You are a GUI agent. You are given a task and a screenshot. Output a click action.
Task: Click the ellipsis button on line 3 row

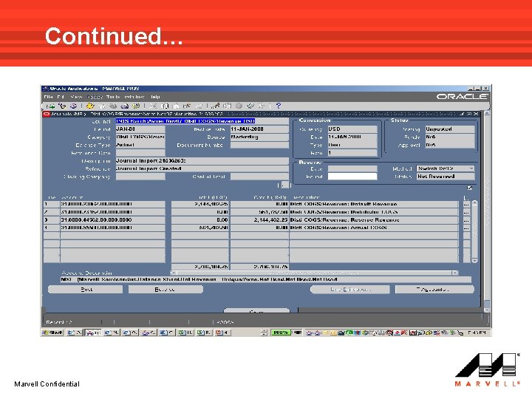[466, 220]
